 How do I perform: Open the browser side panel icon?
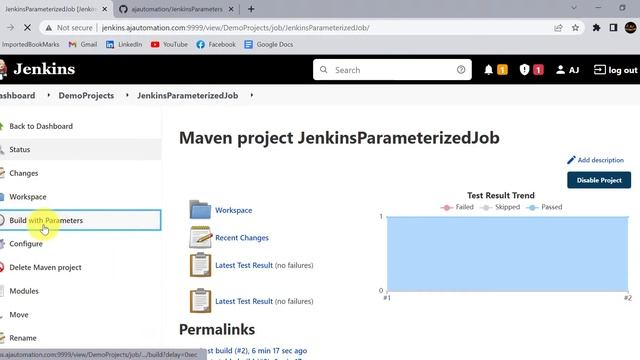(613, 28)
